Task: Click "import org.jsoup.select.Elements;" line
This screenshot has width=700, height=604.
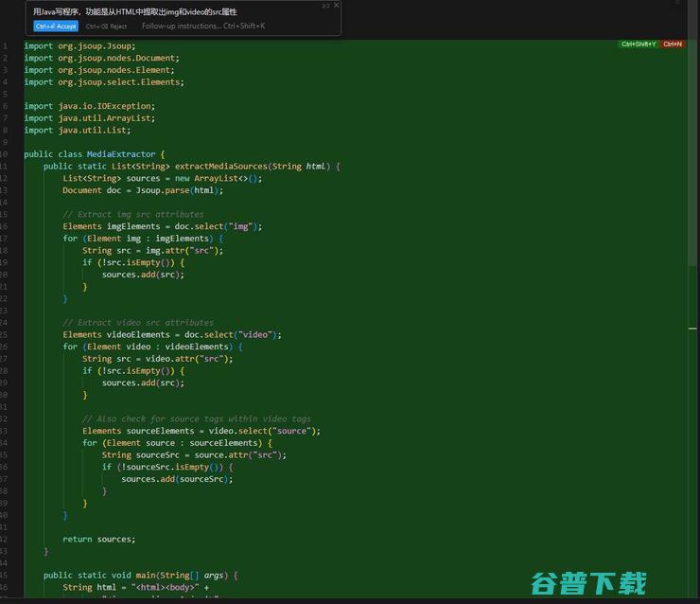Action: pos(104,82)
